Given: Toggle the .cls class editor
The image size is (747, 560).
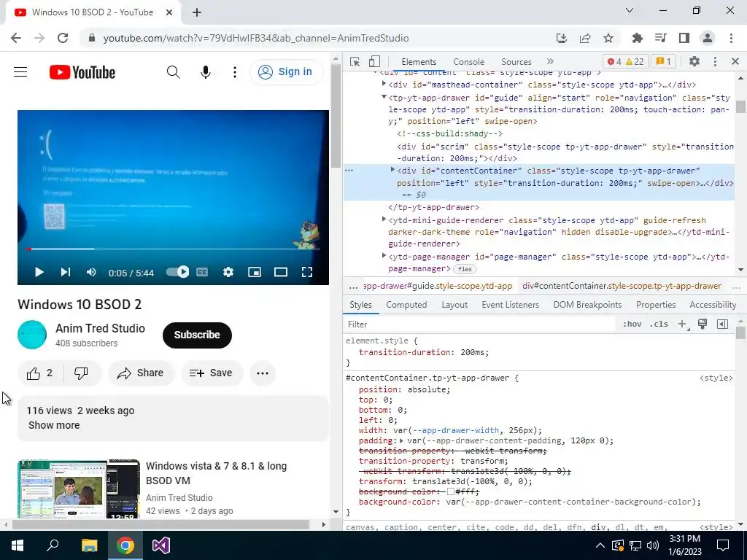Looking at the screenshot, I should click(x=659, y=324).
